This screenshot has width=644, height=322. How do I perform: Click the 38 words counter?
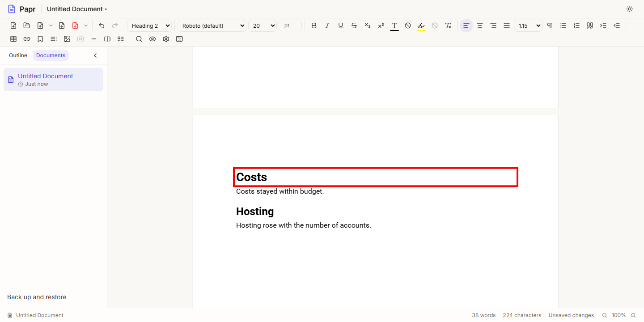484,315
